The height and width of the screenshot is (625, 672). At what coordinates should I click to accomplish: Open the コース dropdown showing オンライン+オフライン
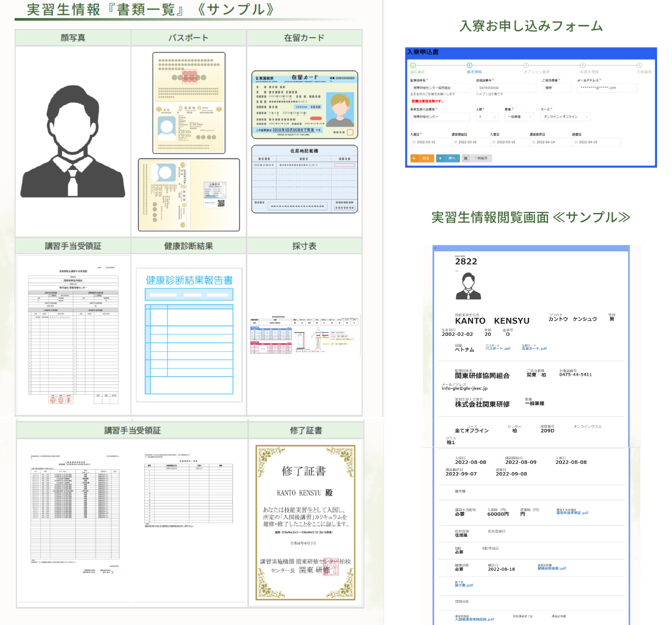point(565,117)
